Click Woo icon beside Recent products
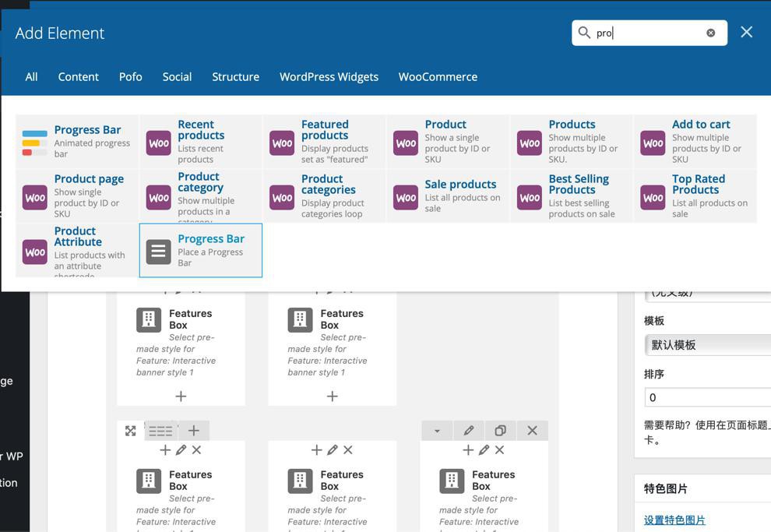Screen dimensions: 771x532 [158, 143]
